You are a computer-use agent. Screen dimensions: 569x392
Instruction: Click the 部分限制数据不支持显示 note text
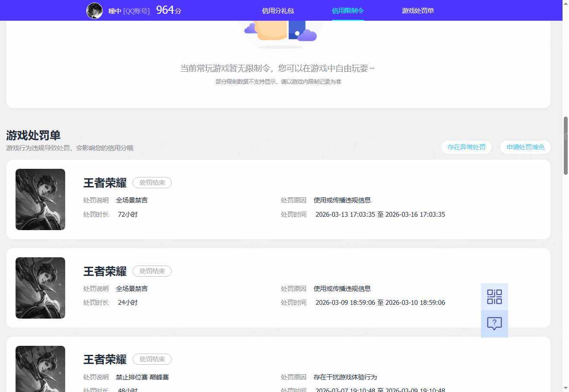278,82
